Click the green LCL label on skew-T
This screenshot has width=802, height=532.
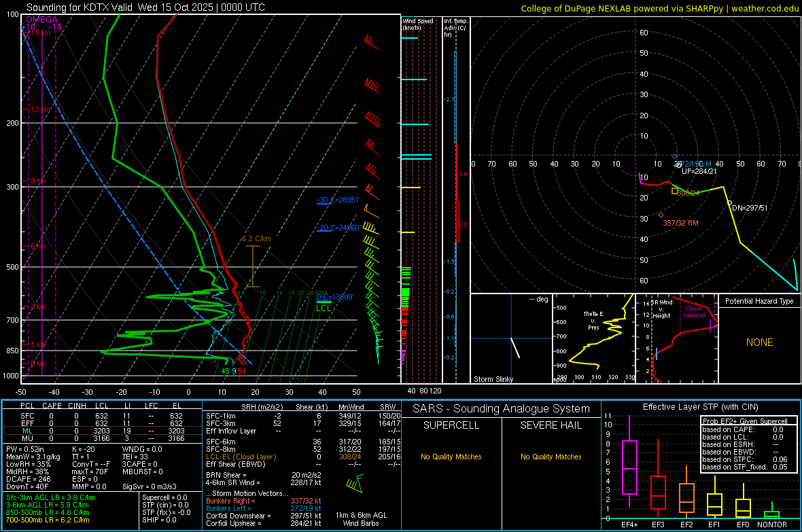[x=324, y=308]
